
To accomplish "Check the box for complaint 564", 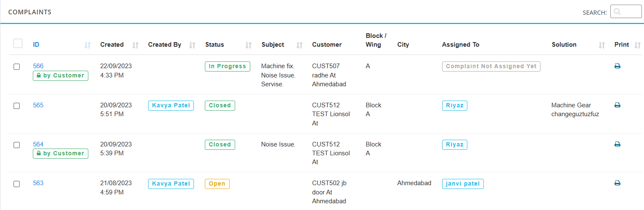I will coord(17,145).
